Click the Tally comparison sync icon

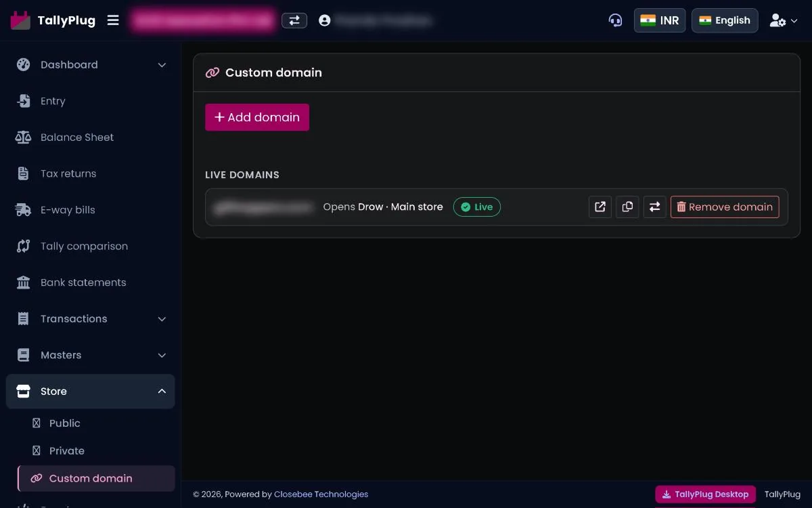[x=24, y=246]
